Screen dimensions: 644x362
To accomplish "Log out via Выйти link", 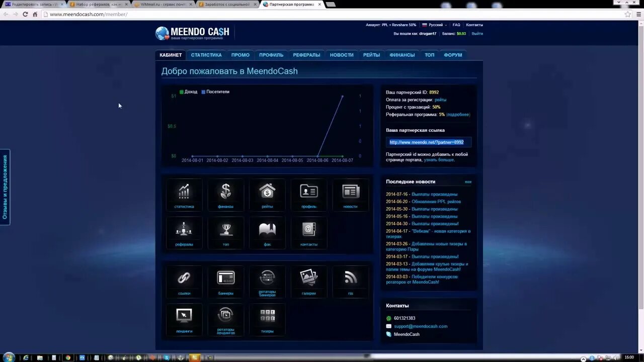I will click(477, 34).
